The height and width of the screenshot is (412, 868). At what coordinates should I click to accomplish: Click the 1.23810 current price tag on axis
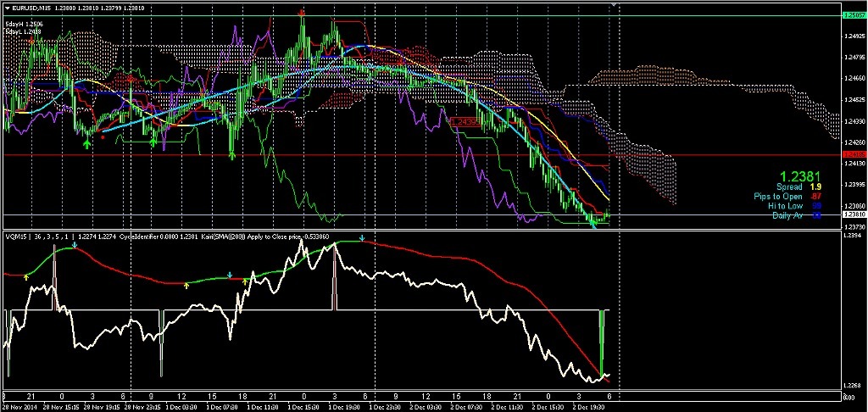tap(854, 214)
